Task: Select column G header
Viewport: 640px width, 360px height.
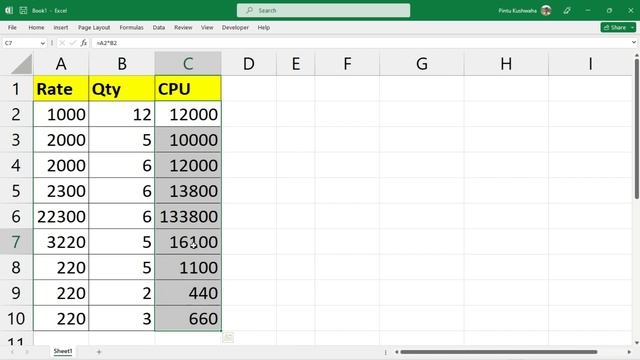Action: [x=422, y=64]
